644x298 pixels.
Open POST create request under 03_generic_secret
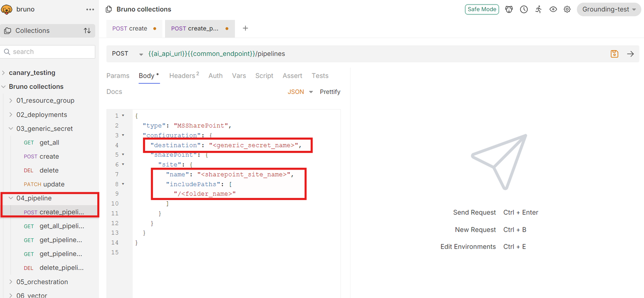click(x=48, y=157)
